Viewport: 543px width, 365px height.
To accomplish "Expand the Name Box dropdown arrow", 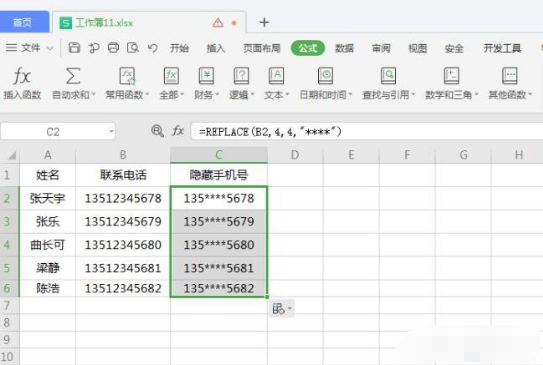I will [x=111, y=132].
